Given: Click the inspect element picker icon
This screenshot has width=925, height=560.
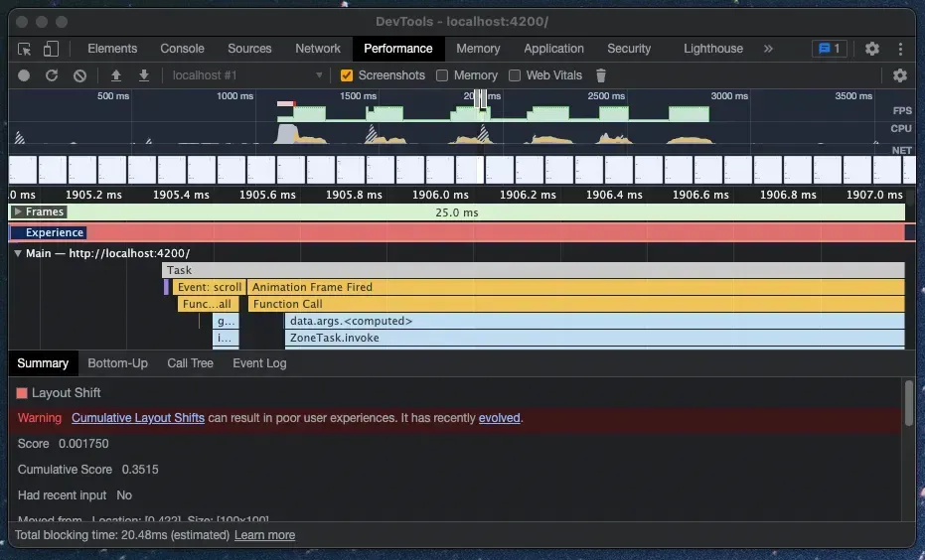Looking at the screenshot, I should pos(25,49).
